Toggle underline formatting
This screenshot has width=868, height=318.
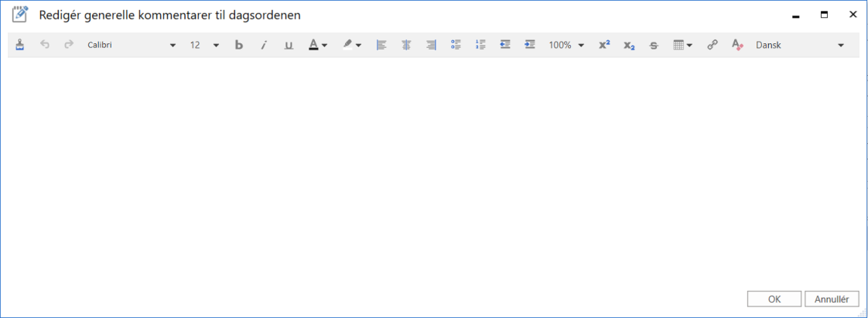pos(289,45)
